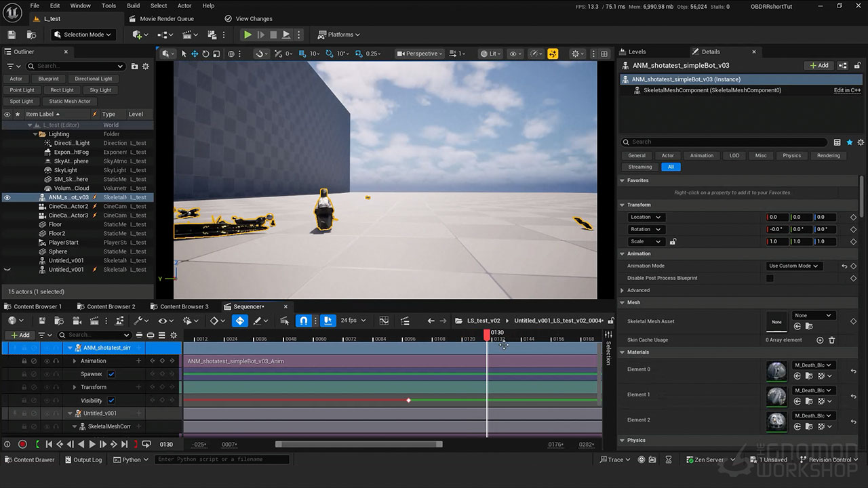Click the Details panel settings gear
This screenshot has width=868, height=488.
click(x=861, y=142)
